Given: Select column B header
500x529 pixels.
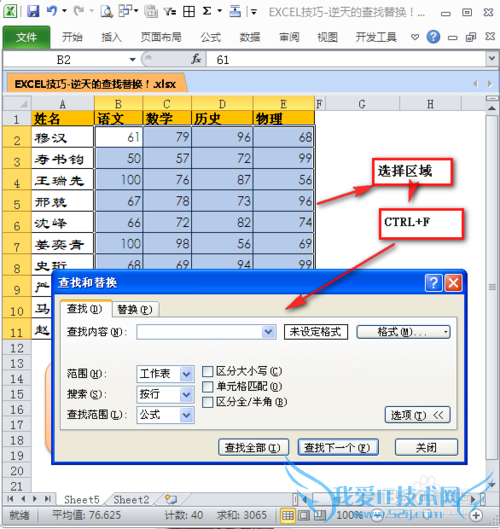Looking at the screenshot, I should click(x=118, y=103).
